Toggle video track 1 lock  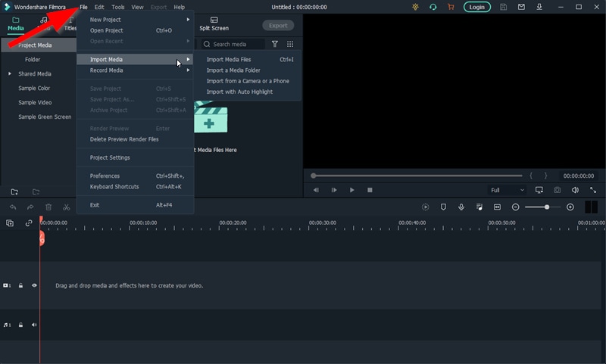tap(21, 285)
